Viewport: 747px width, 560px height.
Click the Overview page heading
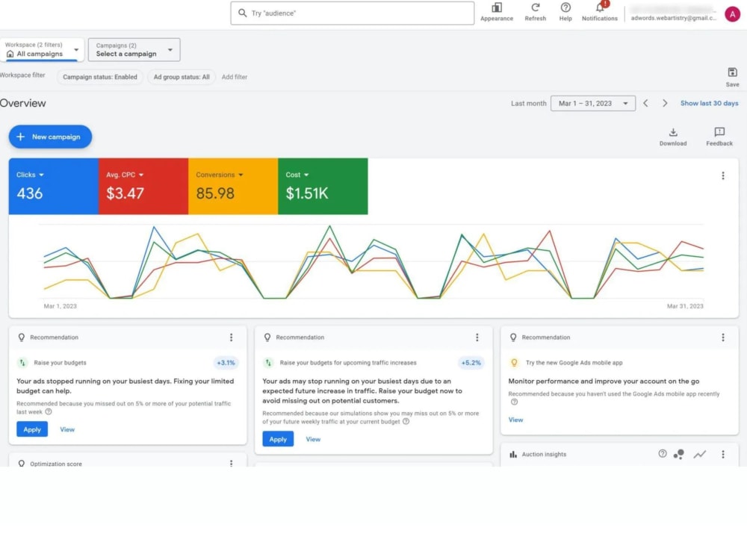(23, 103)
